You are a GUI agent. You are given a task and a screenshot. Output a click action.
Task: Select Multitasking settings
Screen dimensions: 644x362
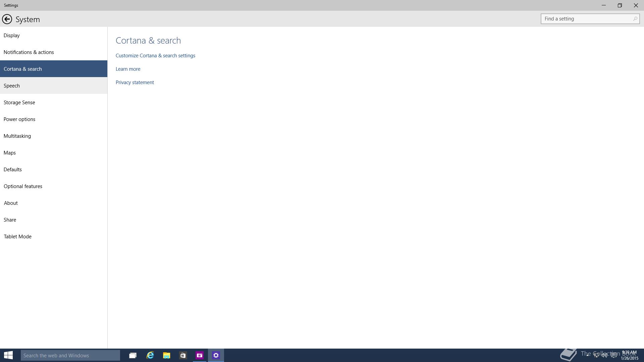(54, 136)
